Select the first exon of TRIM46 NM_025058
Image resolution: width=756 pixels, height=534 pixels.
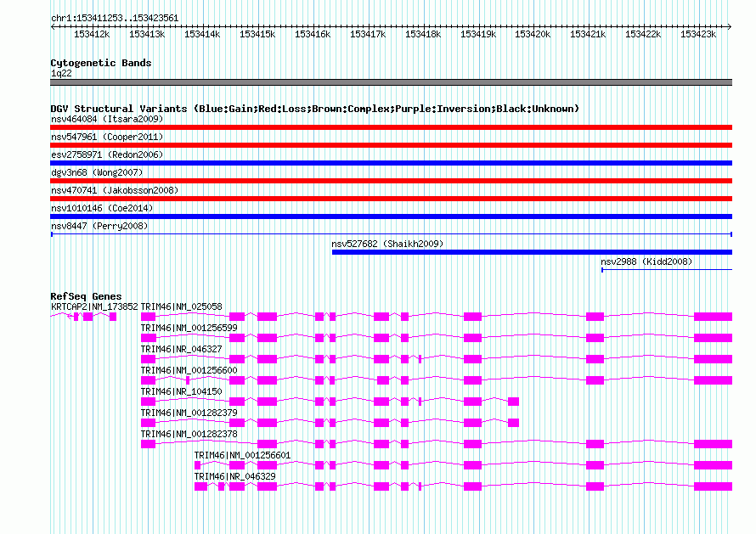148,317
